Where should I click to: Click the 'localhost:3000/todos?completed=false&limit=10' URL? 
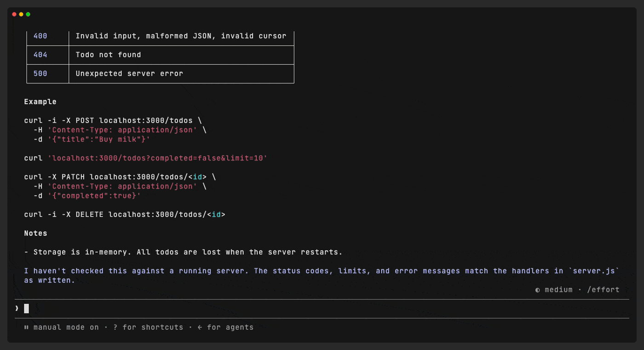pos(157,158)
